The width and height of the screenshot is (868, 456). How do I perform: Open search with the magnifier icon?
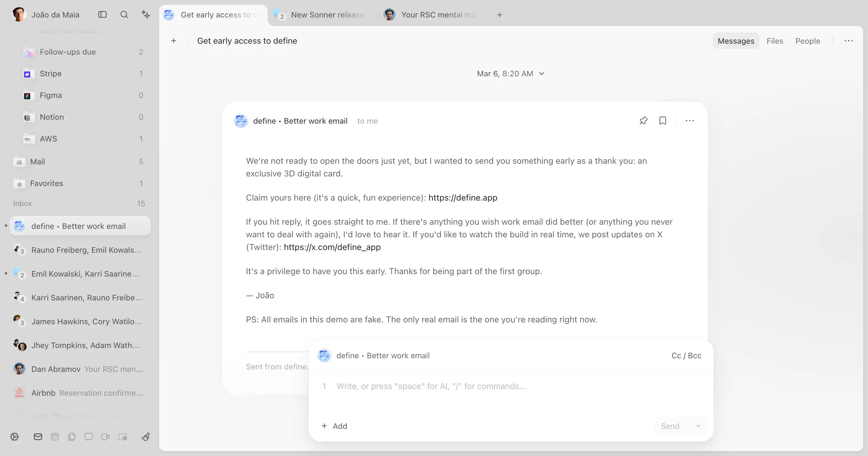pos(124,14)
